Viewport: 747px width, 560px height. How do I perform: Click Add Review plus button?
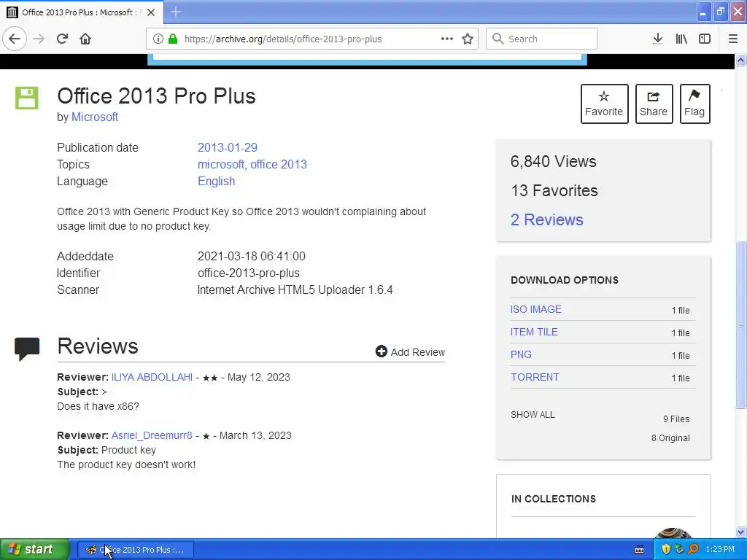click(410, 352)
